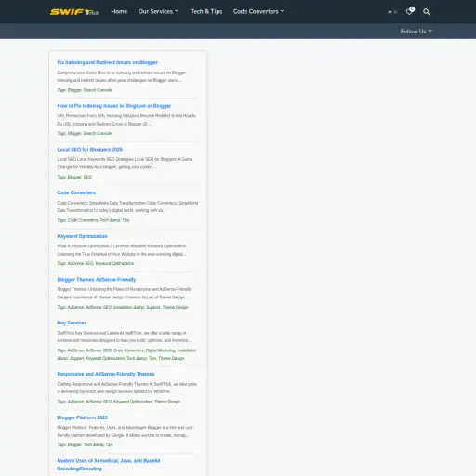Click Search Console tag under first article

[x=98, y=90]
